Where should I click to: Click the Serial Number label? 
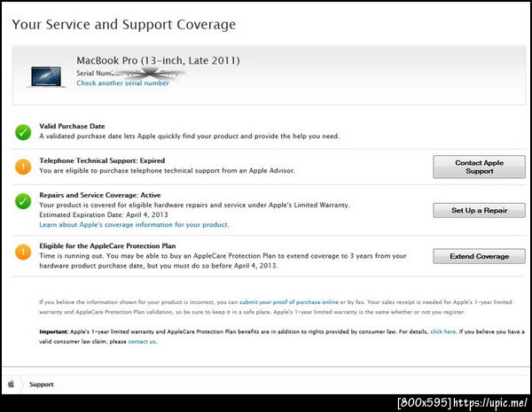tap(97, 74)
